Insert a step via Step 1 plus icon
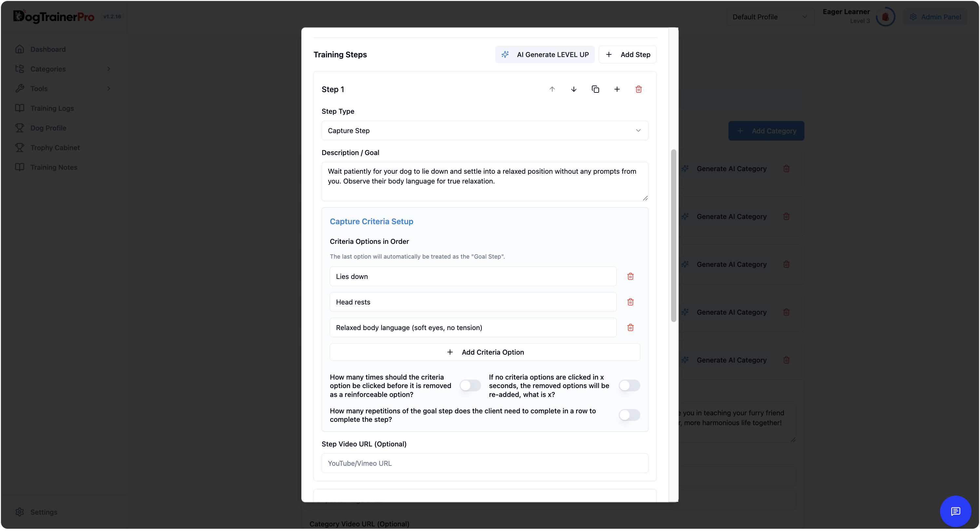The width and height of the screenshot is (980, 531). 617,89
